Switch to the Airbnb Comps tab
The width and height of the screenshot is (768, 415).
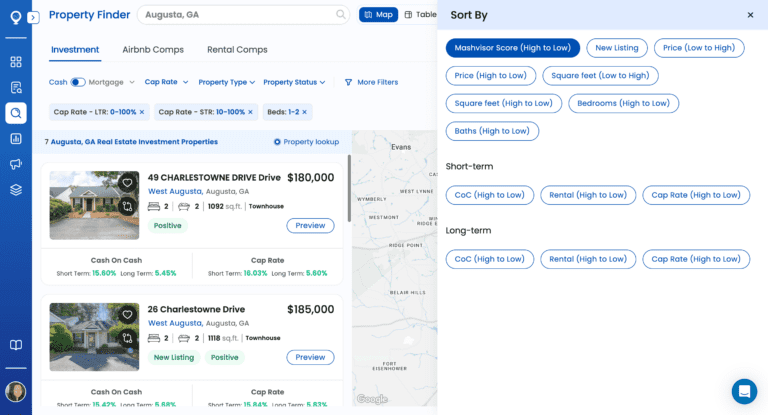153,49
